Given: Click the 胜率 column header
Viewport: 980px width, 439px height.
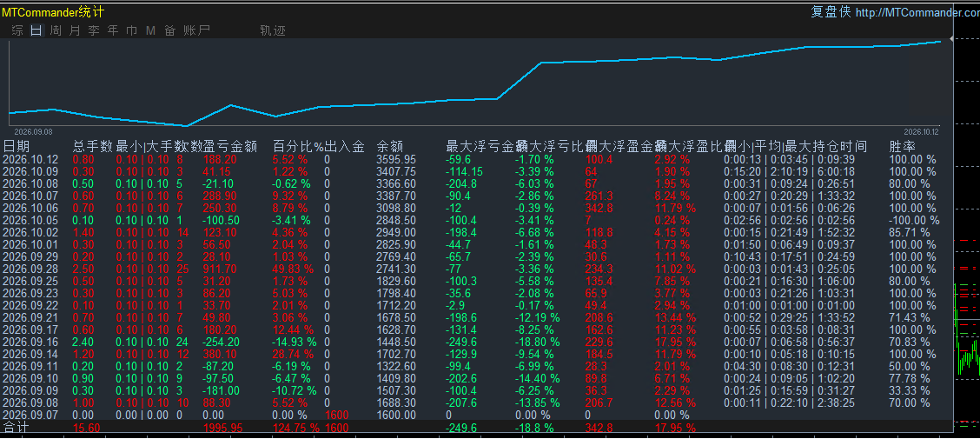Looking at the screenshot, I should click(903, 146).
